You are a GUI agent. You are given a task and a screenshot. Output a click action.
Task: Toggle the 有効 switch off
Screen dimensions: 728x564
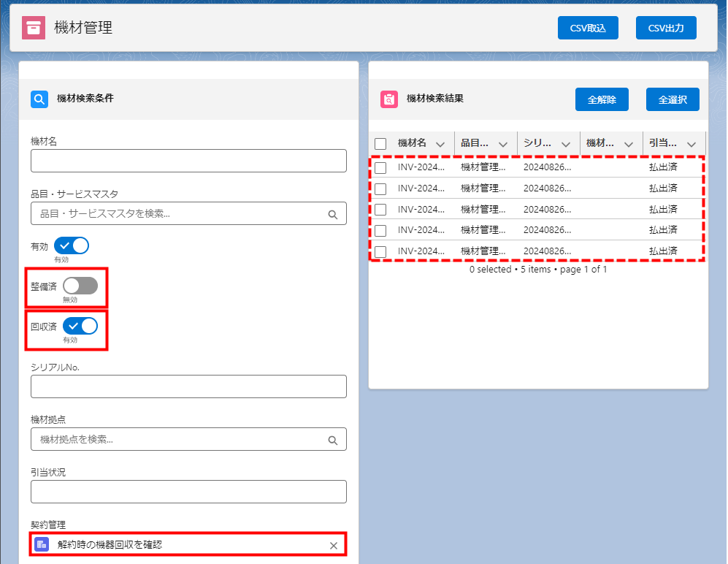coord(72,245)
